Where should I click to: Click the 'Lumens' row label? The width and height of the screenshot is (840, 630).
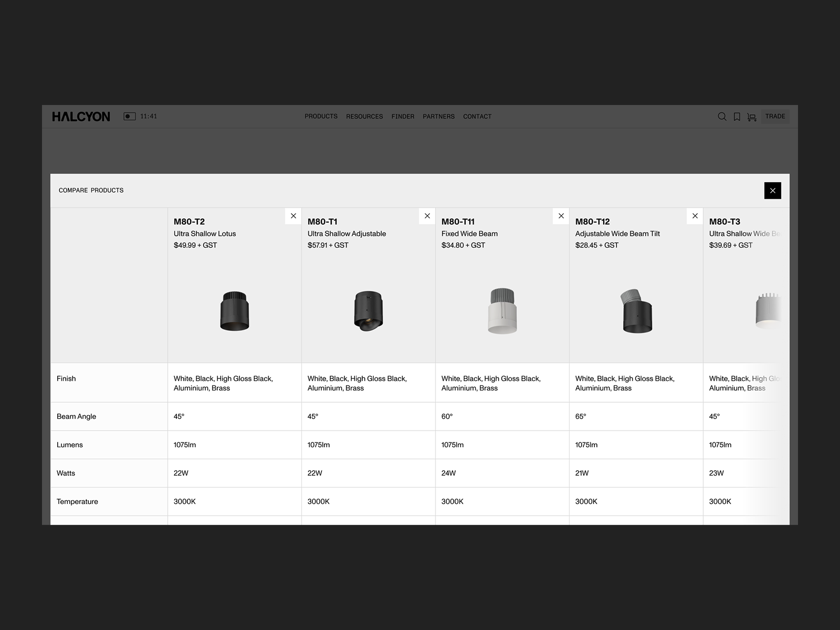(70, 445)
